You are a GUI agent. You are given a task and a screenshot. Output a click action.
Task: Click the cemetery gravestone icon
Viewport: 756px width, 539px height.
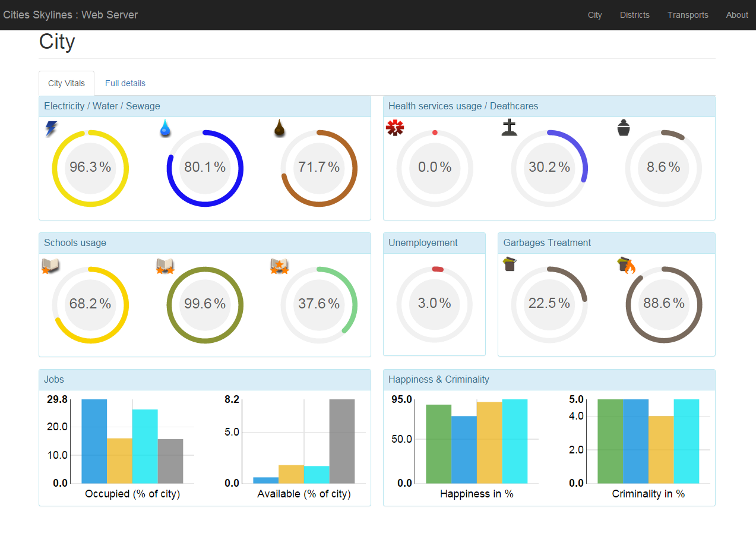[x=509, y=128]
